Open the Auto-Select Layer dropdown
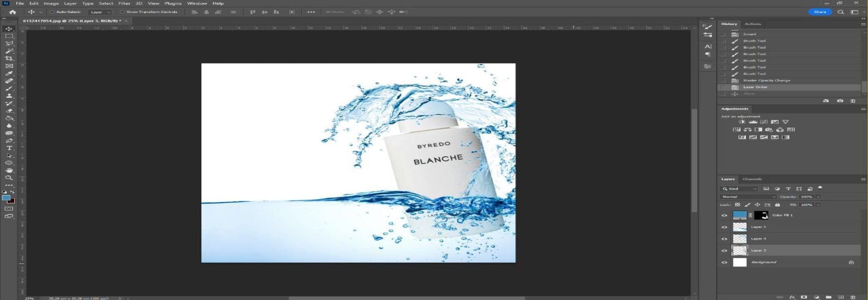The image size is (868, 300). click(x=99, y=12)
